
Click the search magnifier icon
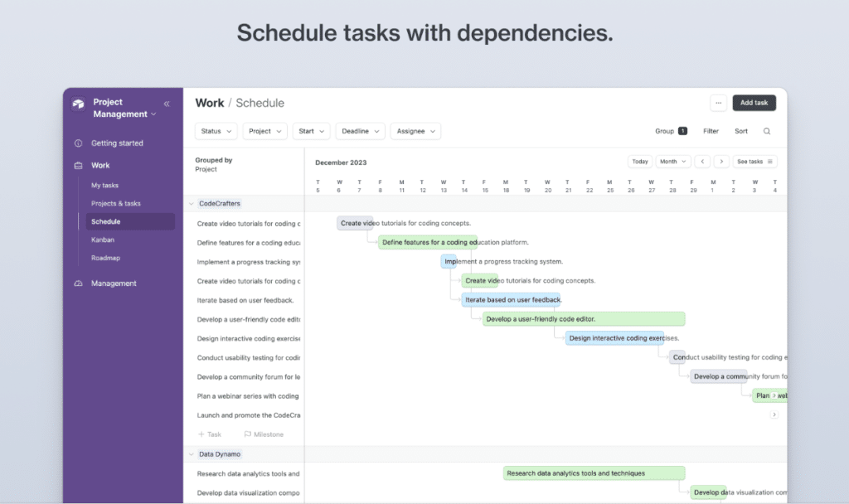(767, 131)
